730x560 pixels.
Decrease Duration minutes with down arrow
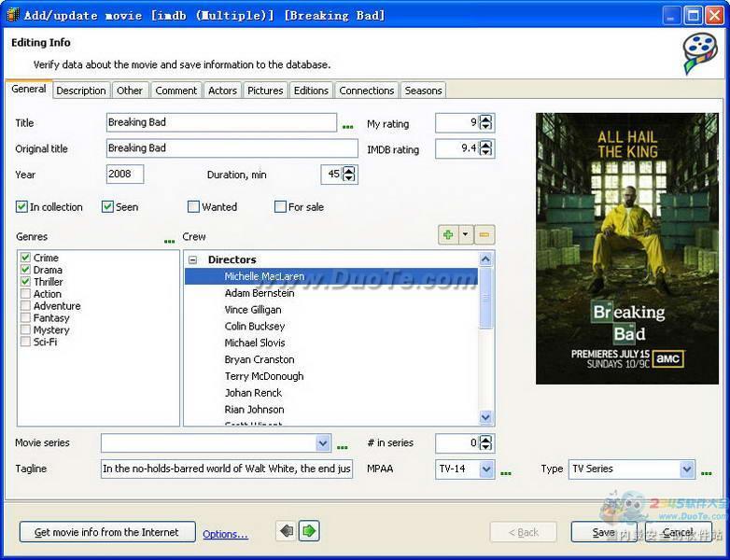click(x=349, y=178)
